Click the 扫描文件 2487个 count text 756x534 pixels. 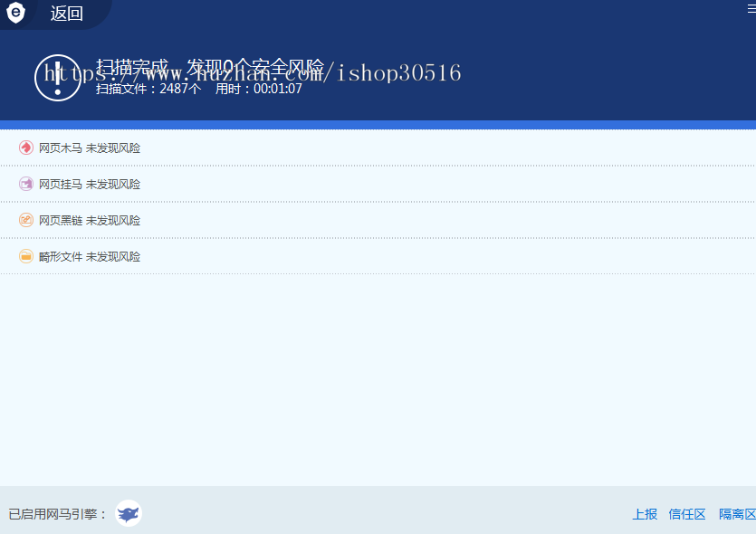[x=148, y=89]
